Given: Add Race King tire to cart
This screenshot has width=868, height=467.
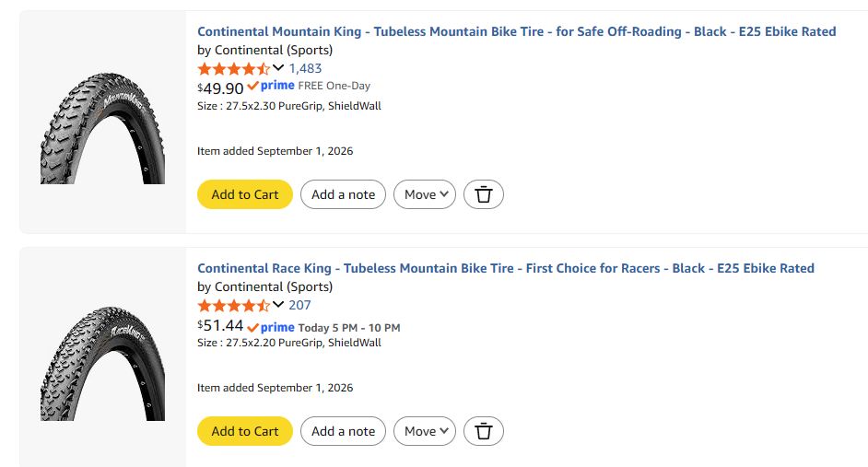Looking at the screenshot, I should coord(245,431).
